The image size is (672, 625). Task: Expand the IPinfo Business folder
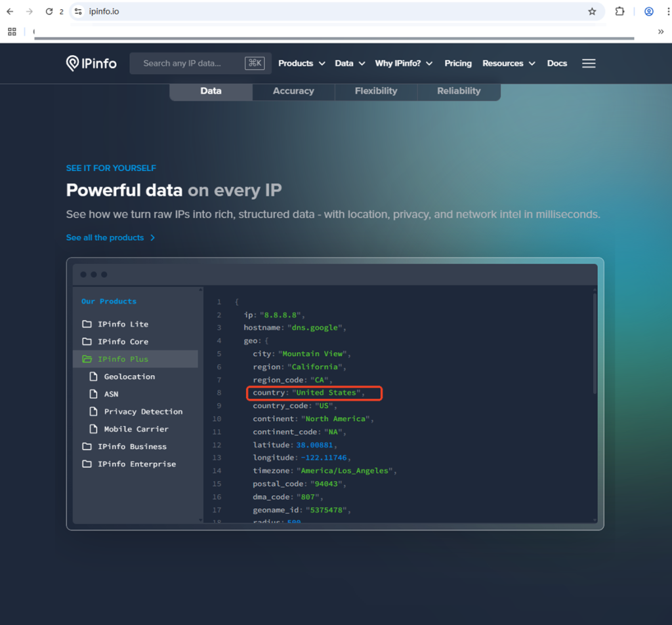click(x=132, y=447)
